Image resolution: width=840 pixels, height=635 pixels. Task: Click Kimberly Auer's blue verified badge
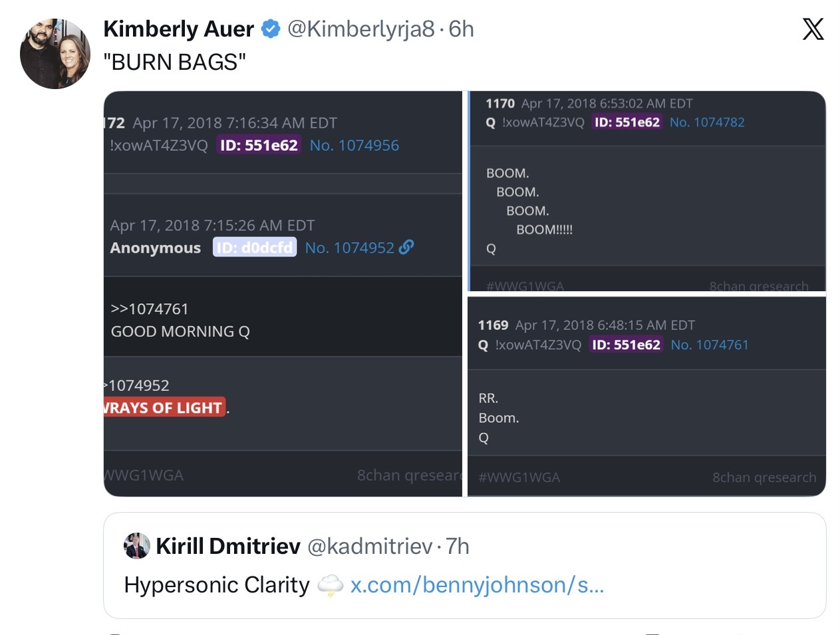pos(270,29)
